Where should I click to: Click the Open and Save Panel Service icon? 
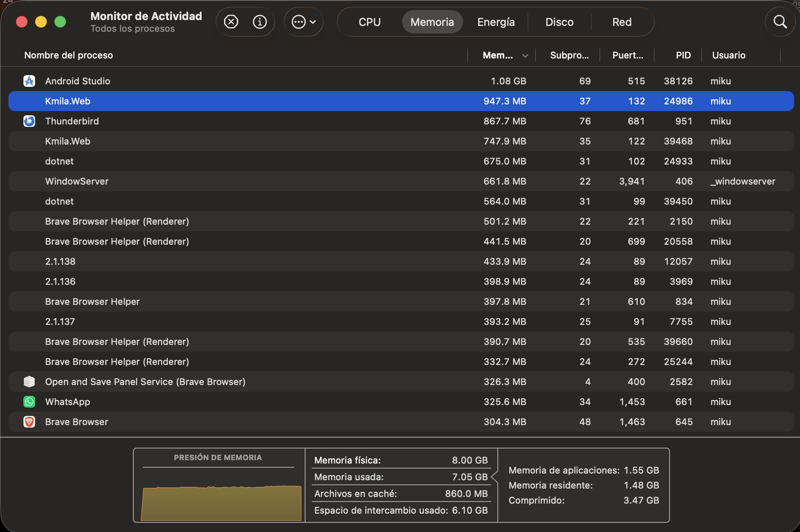pos(29,382)
